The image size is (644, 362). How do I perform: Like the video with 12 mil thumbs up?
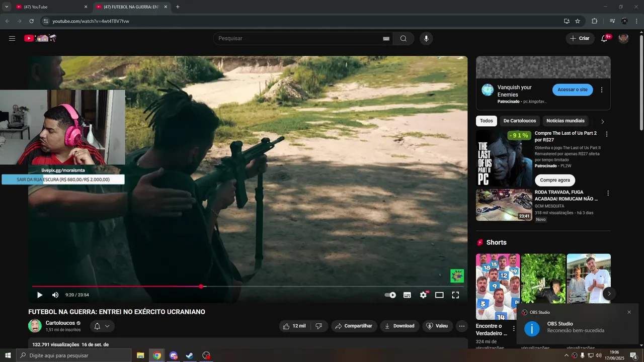pos(294,326)
